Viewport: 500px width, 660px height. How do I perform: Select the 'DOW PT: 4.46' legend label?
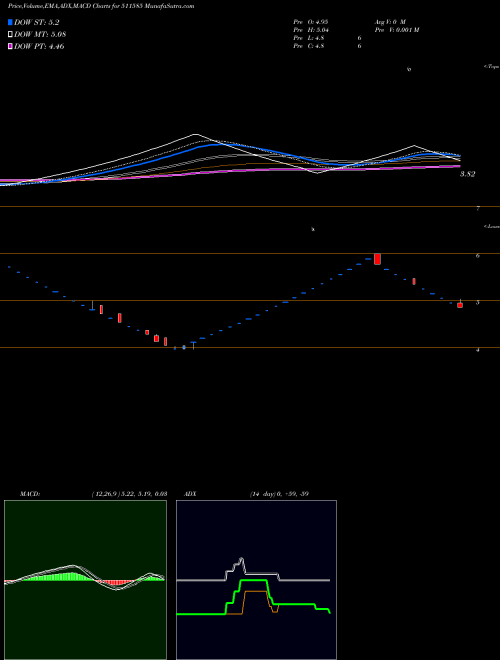(39, 47)
